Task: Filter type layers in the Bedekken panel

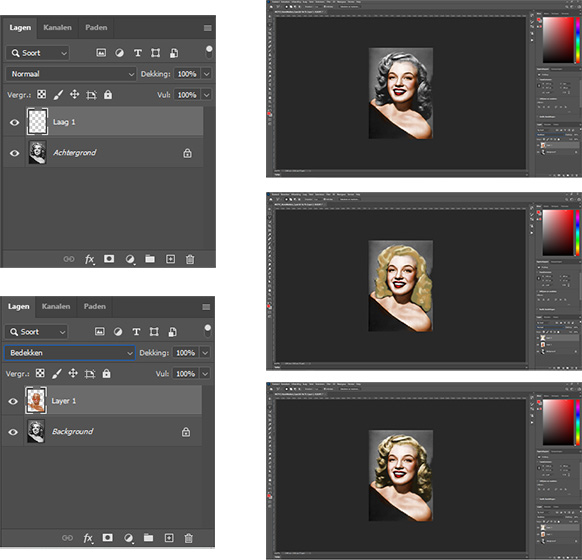Action: click(136, 331)
